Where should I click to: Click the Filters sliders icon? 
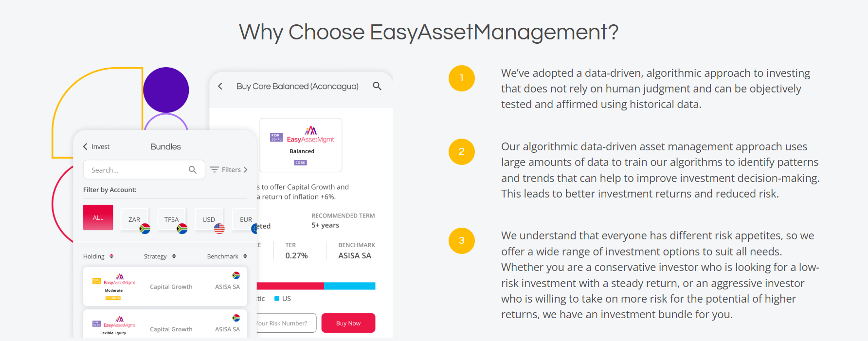[214, 170]
